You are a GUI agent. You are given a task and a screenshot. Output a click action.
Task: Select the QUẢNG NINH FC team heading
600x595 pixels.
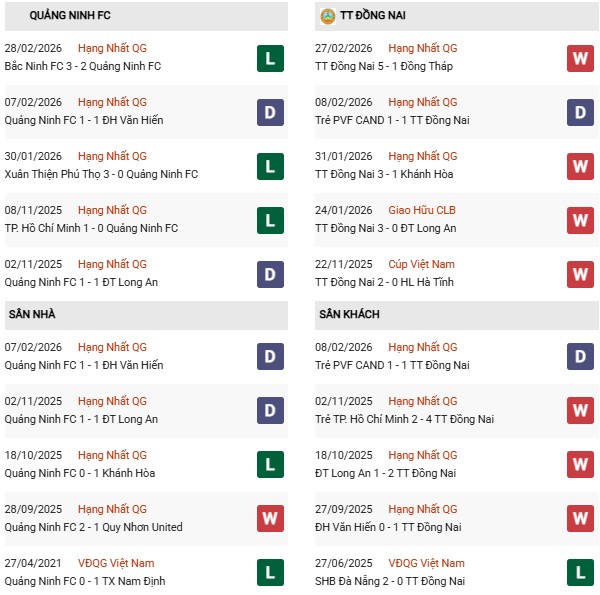[x=70, y=16]
